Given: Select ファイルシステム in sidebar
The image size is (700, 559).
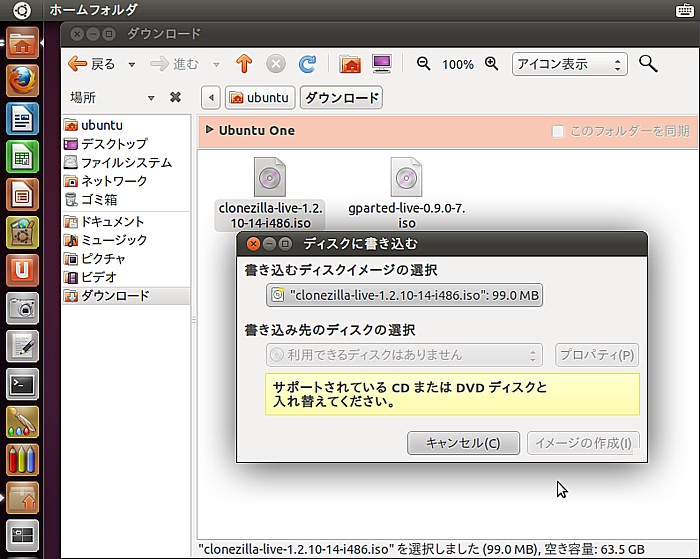Looking at the screenshot, I should coord(126,163).
